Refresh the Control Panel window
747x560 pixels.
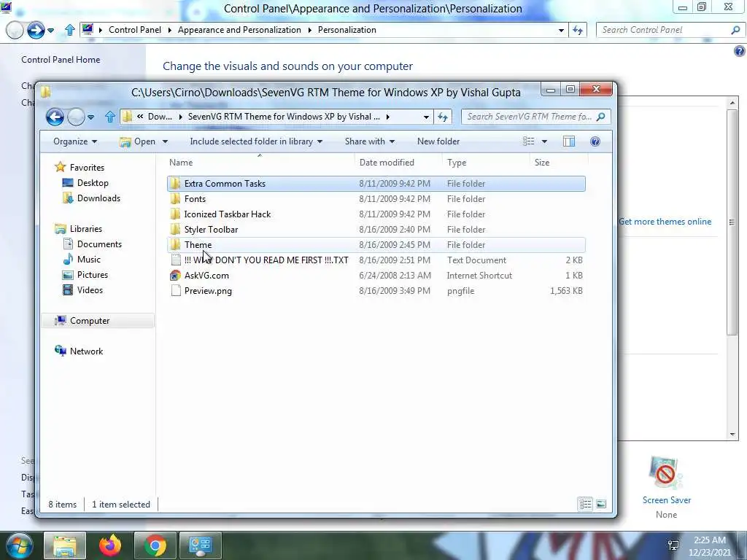pos(578,30)
